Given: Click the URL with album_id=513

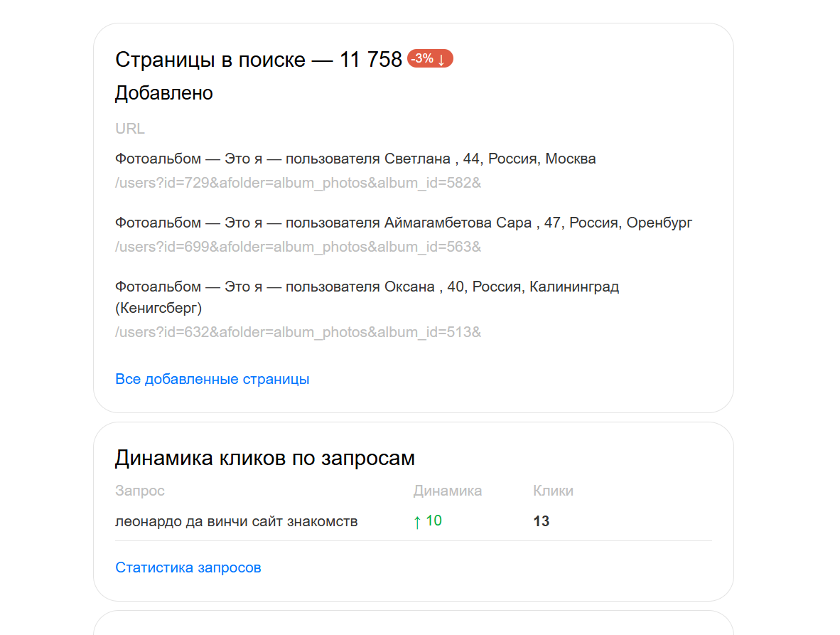Looking at the screenshot, I should pos(298,332).
